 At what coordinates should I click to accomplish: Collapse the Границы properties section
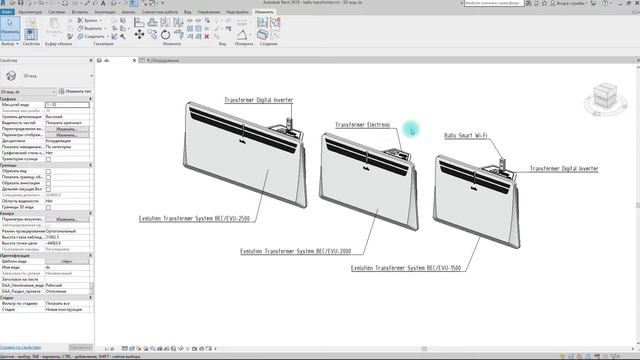point(90,165)
